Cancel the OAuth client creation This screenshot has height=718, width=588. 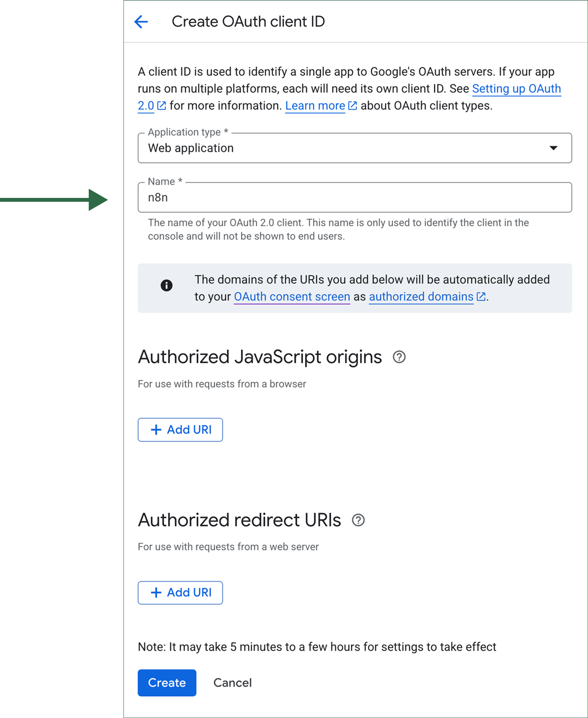(232, 683)
